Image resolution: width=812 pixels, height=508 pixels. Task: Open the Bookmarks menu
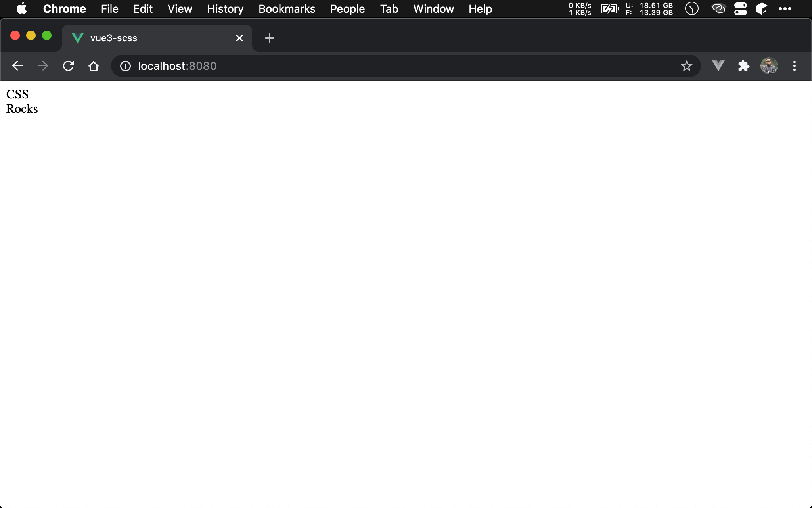287,9
